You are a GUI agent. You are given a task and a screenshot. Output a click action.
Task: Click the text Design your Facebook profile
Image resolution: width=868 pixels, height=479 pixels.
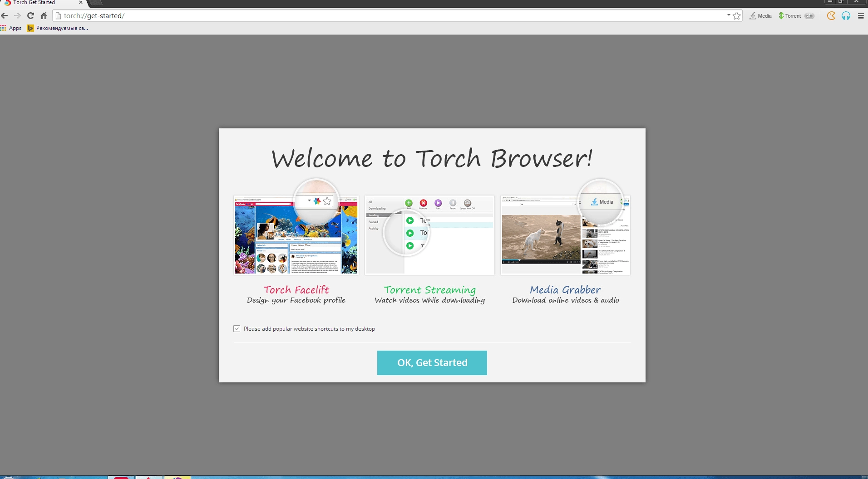(x=296, y=300)
